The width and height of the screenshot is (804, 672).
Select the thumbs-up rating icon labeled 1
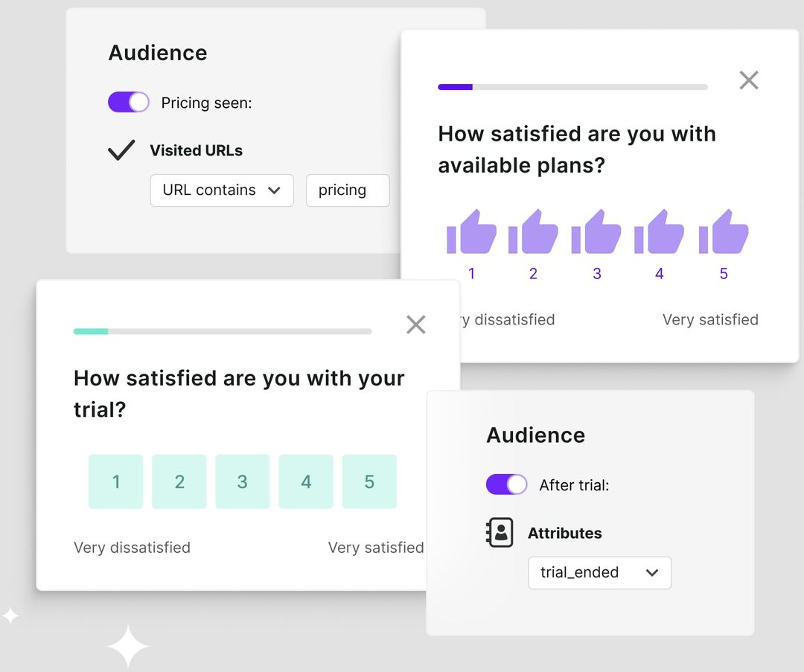pos(471,232)
